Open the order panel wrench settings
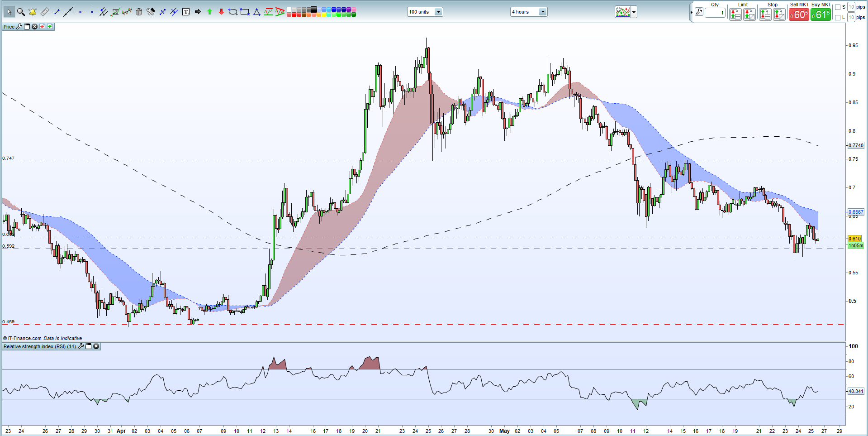 [699, 12]
